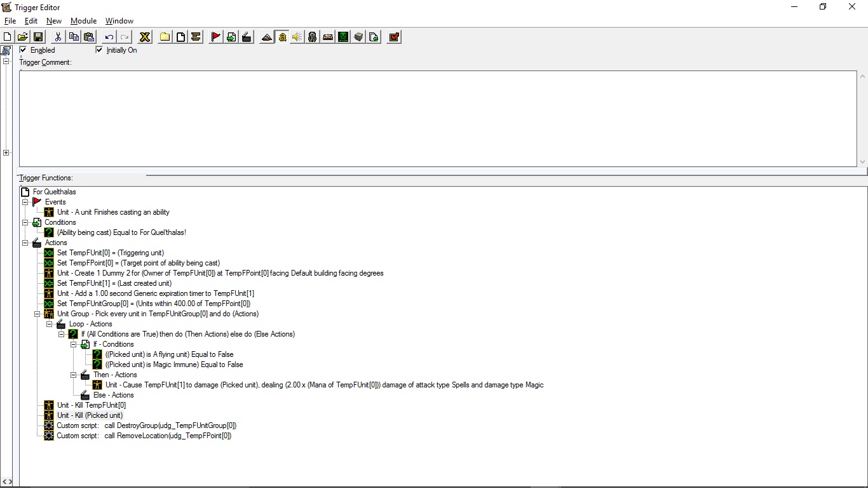Image resolution: width=868 pixels, height=489 pixels.
Task: Select the For Quelthalas trigger root
Action: pyautogui.click(x=55, y=192)
